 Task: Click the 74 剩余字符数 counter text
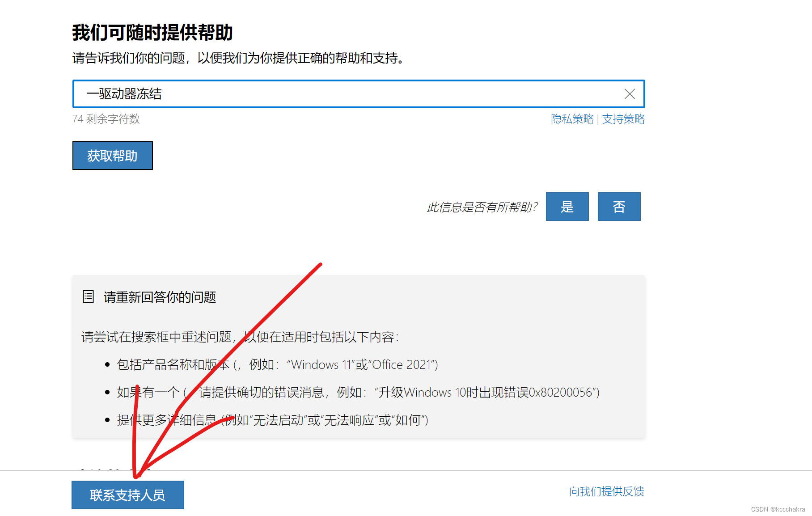(106, 119)
